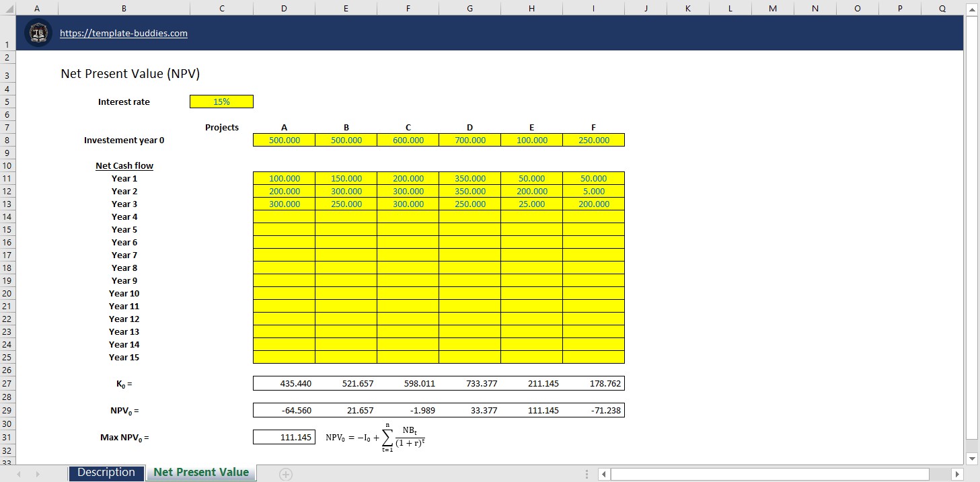
Task: Click the New sheet plus icon
Action: [285, 473]
